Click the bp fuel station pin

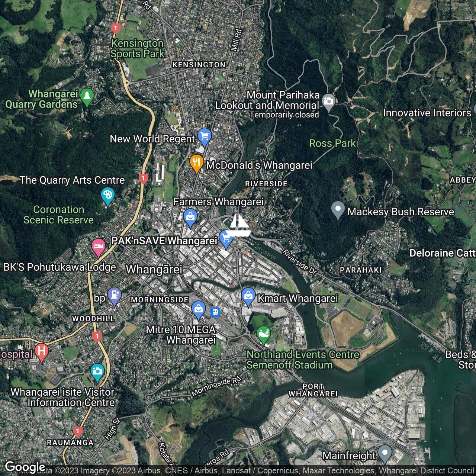pyautogui.click(x=115, y=296)
